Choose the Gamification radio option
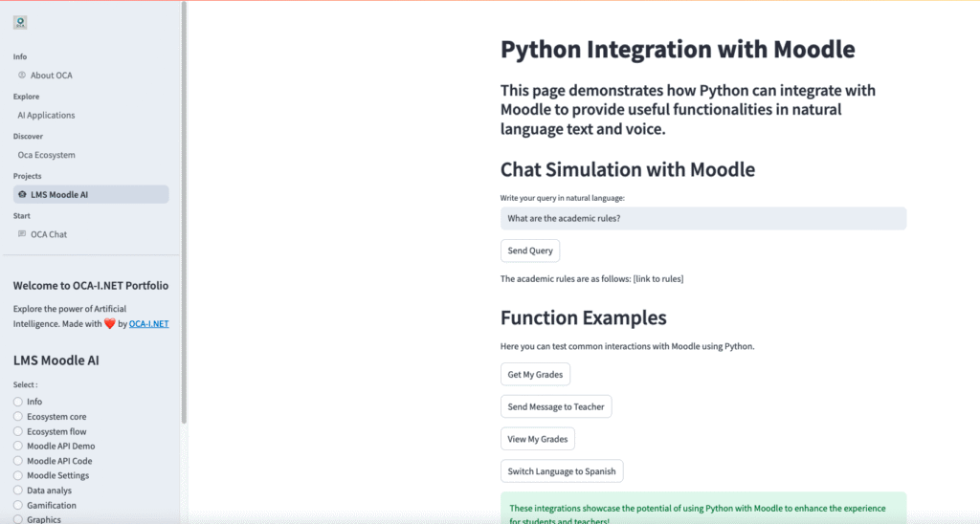This screenshot has width=980, height=524. coord(18,506)
